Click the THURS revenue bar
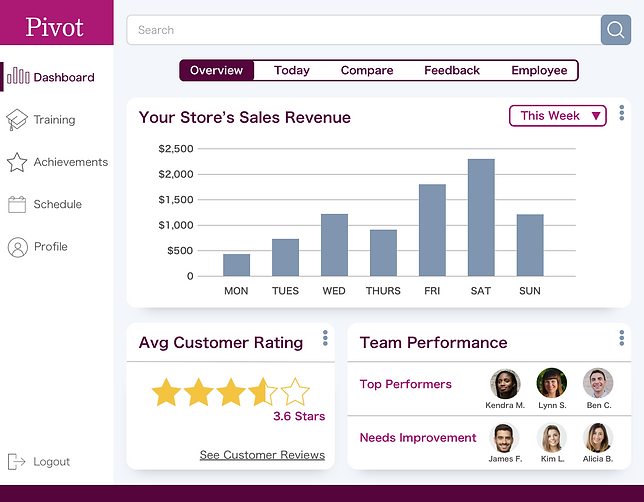 tap(383, 253)
